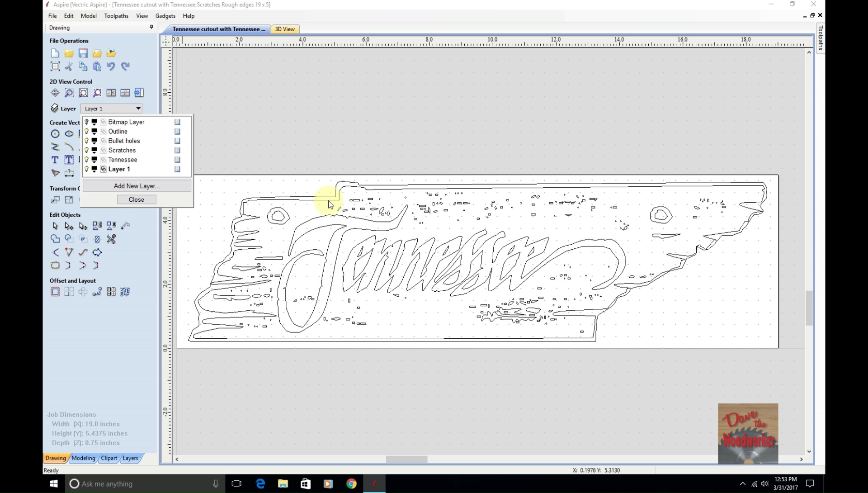Zoom to fit the whole drawing
Viewport: 868px width, 493px height.
(83, 93)
